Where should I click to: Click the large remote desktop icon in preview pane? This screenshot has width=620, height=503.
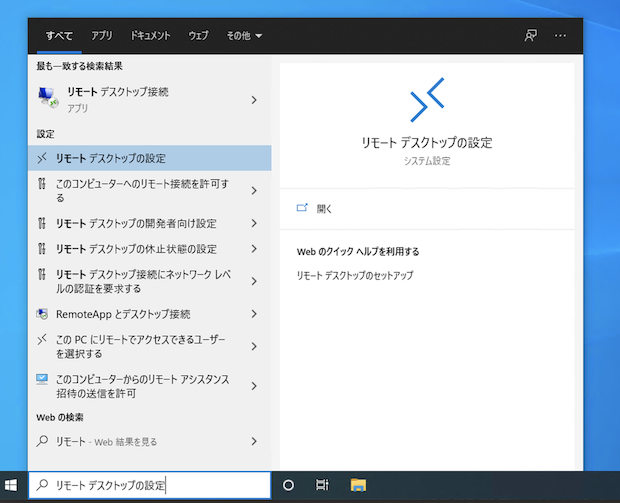tap(427, 100)
